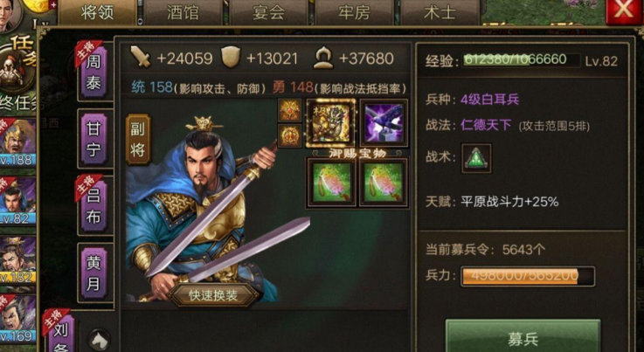This screenshot has width=644, height=352.
Task: Select the lower small gold medallion icon
Action: coord(289,135)
